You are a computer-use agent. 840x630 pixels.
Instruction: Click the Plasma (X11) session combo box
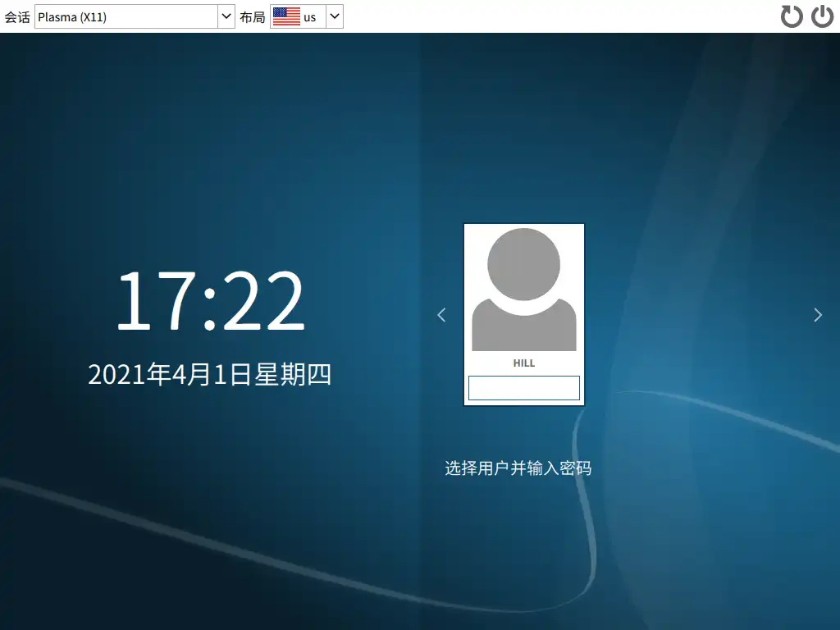126,17
